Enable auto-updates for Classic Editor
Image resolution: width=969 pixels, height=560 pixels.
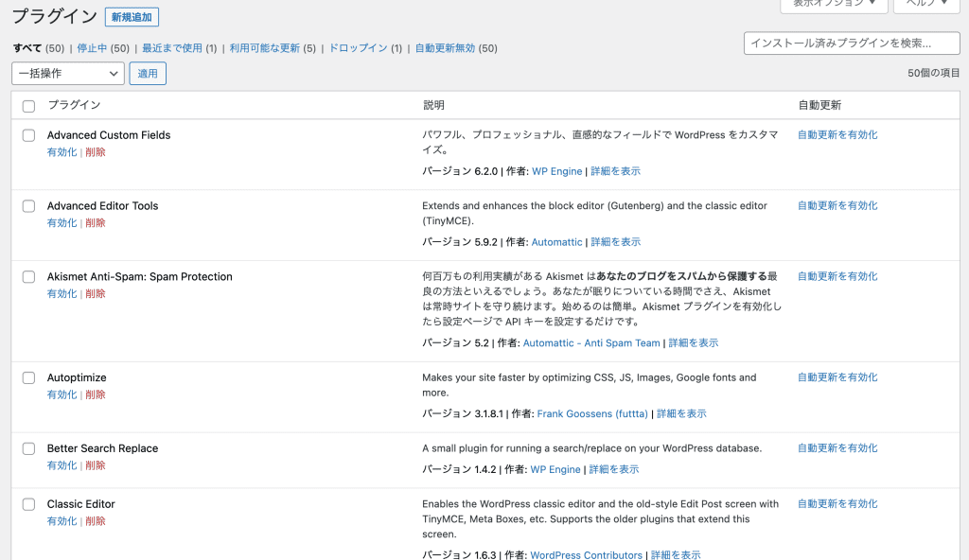(x=837, y=504)
